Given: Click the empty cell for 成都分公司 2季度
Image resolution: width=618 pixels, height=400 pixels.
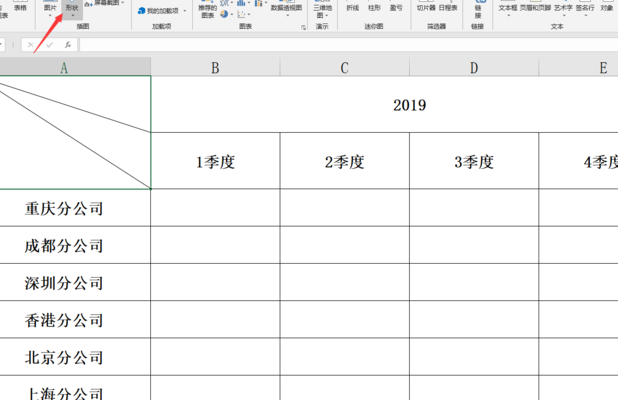Looking at the screenshot, I should click(344, 245).
